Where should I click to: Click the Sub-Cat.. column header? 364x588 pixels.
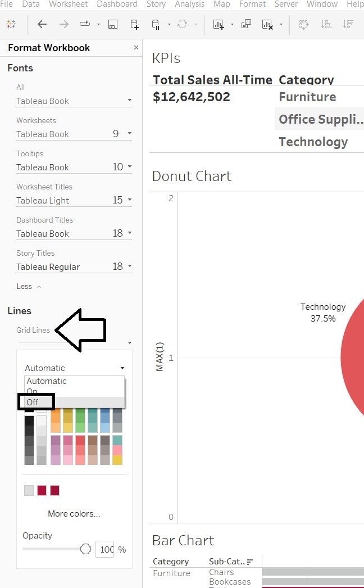click(x=227, y=562)
